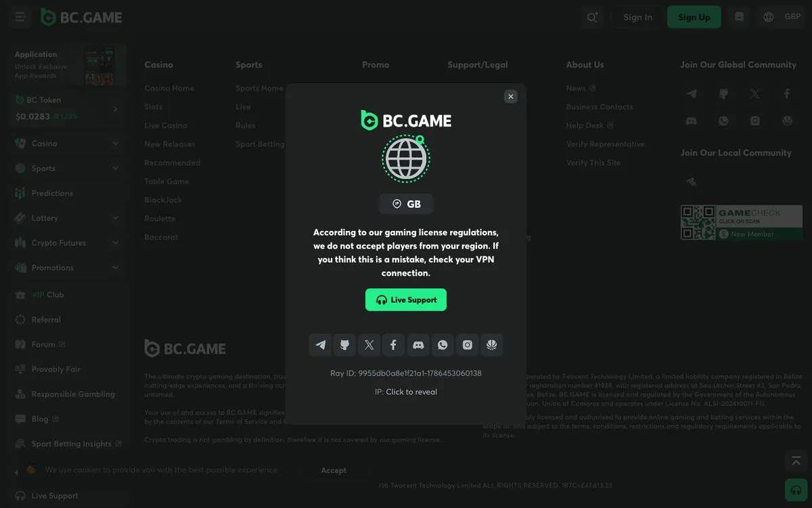Viewport: 812px width, 508px height.
Task: Expand the Crypto Futures sidebar chevron
Action: [115, 242]
